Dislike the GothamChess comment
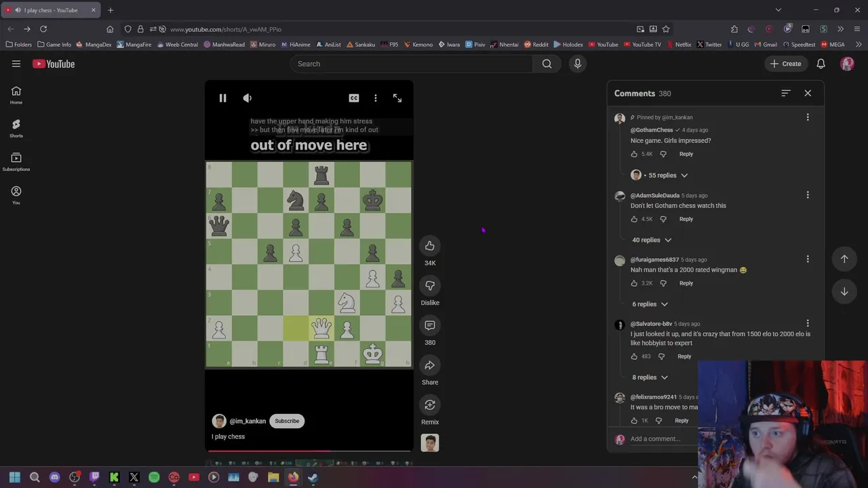This screenshot has height=488, width=868. pos(663,154)
